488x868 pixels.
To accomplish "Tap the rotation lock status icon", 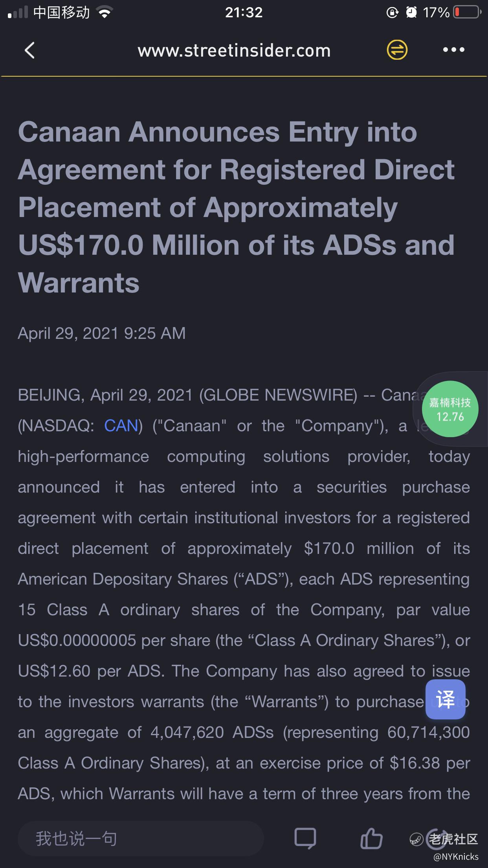I will [392, 13].
